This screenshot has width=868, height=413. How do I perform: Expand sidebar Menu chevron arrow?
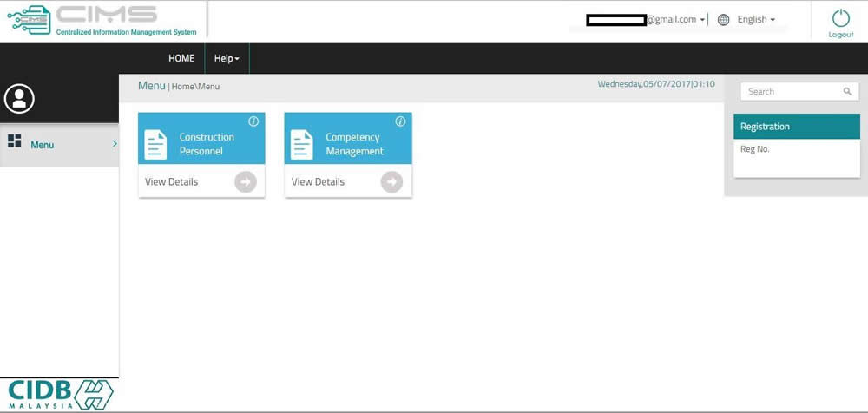[x=114, y=144]
